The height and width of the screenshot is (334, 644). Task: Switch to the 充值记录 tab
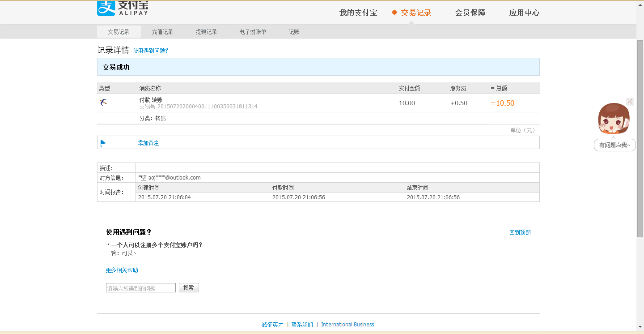tap(162, 32)
